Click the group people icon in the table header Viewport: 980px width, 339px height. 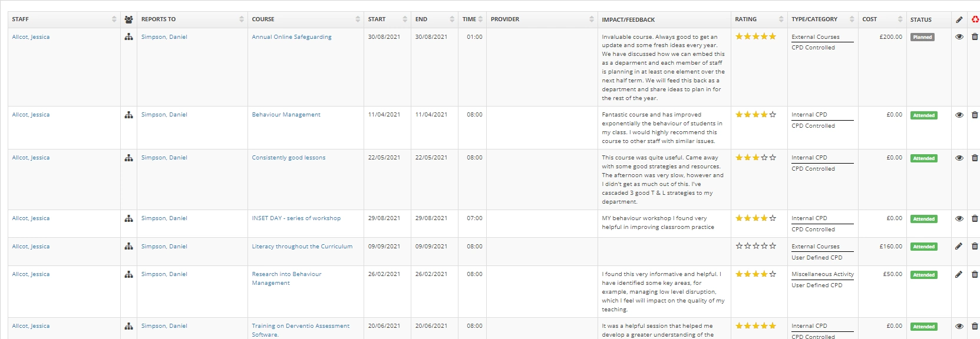(128, 19)
